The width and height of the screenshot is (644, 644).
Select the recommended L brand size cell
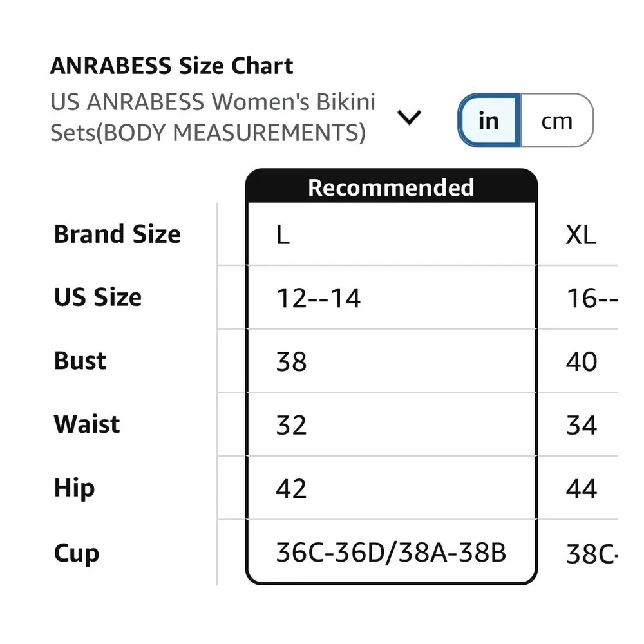pyautogui.click(x=391, y=234)
